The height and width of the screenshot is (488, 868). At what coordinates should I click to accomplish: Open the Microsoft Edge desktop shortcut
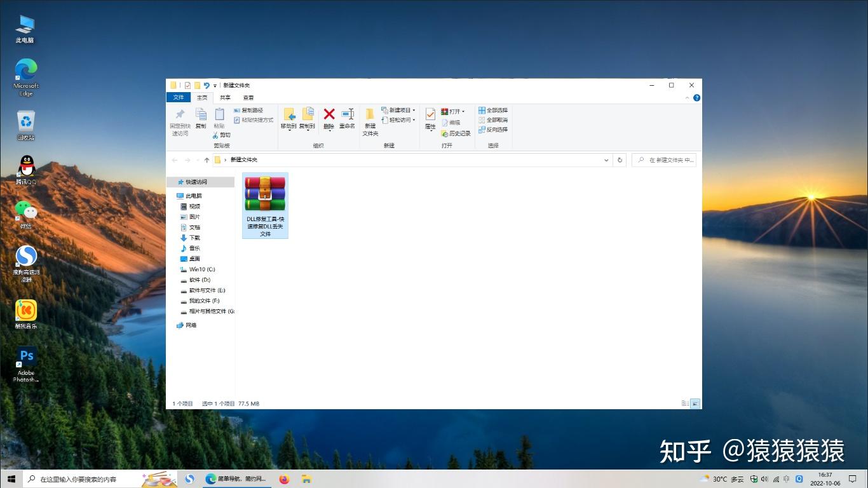pyautogui.click(x=25, y=78)
